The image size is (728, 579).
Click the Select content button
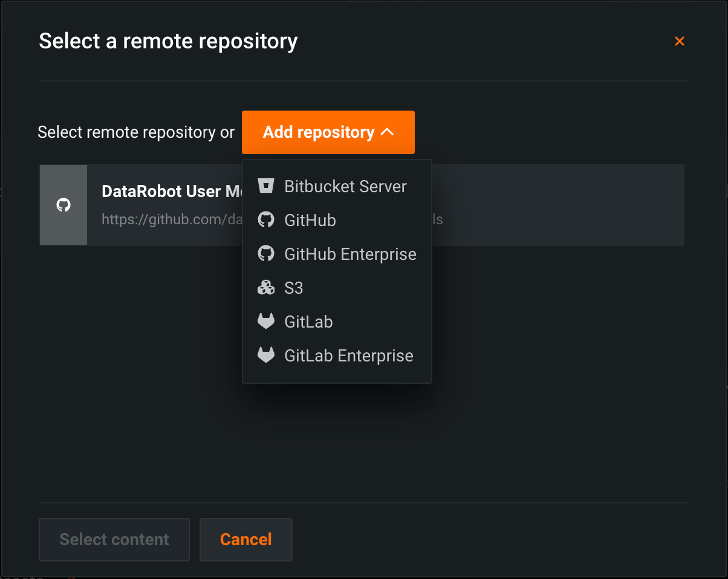114,539
